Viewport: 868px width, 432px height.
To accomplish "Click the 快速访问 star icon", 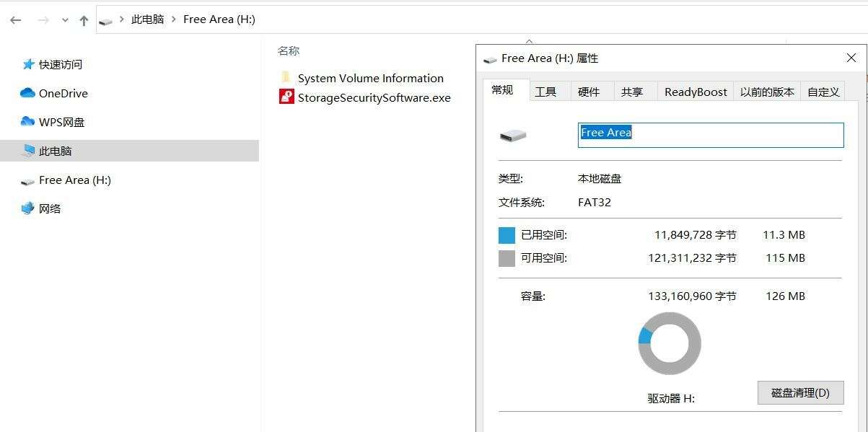I will (28, 64).
